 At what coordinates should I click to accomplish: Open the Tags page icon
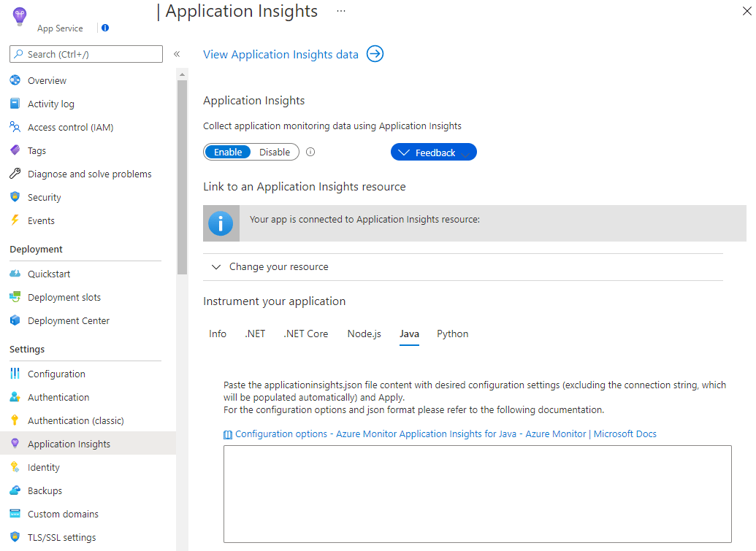[15, 150]
